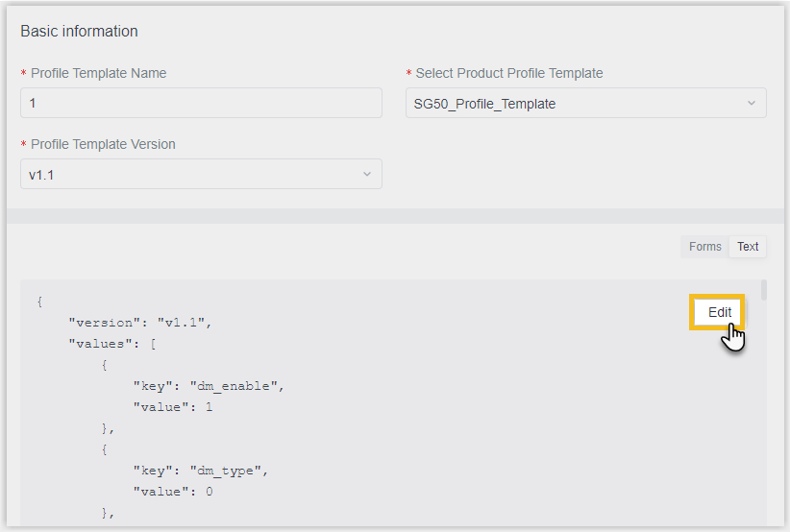Open the v1.1 Profile Template Version dropdown

coord(201,174)
